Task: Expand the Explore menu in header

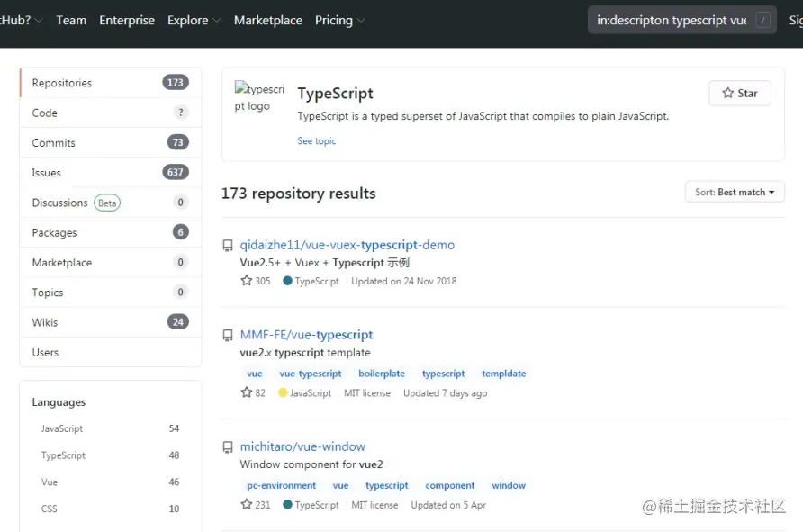Action: click(x=193, y=20)
